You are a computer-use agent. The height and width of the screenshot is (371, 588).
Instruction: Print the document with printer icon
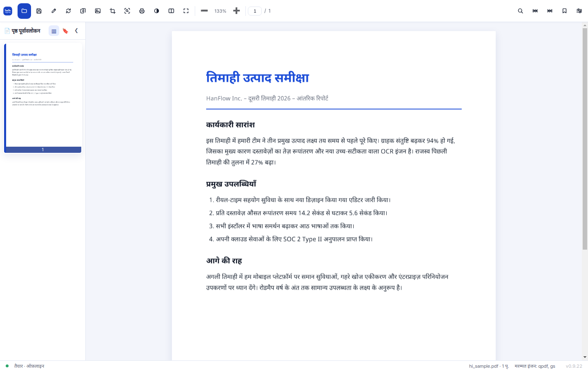click(142, 11)
